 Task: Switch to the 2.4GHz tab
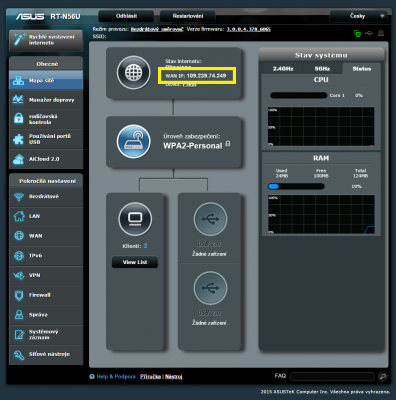tap(283, 69)
